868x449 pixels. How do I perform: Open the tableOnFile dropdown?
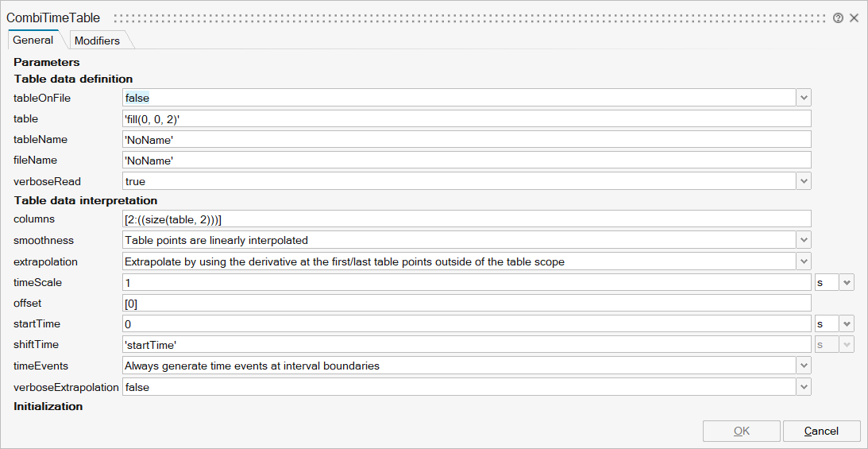[804, 98]
